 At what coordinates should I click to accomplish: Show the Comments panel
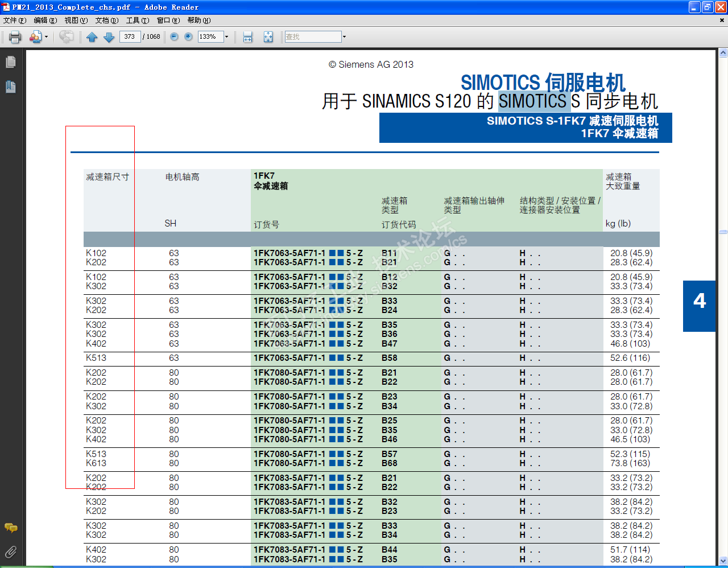(11, 528)
